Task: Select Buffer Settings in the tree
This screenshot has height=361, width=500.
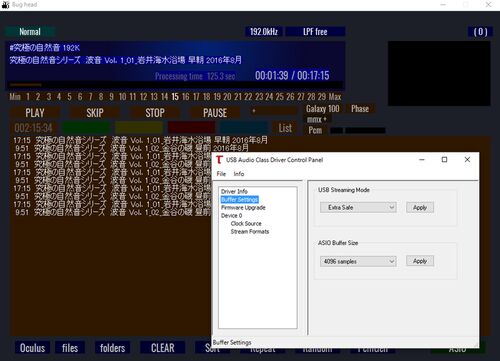Action: tap(240, 199)
